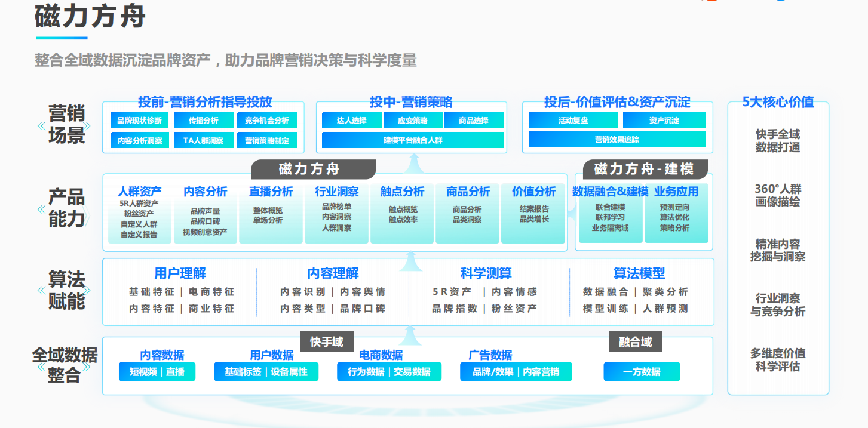Screen dimensions: 868x428
Task: Select the 快手域 tab label
Action: pos(327,341)
